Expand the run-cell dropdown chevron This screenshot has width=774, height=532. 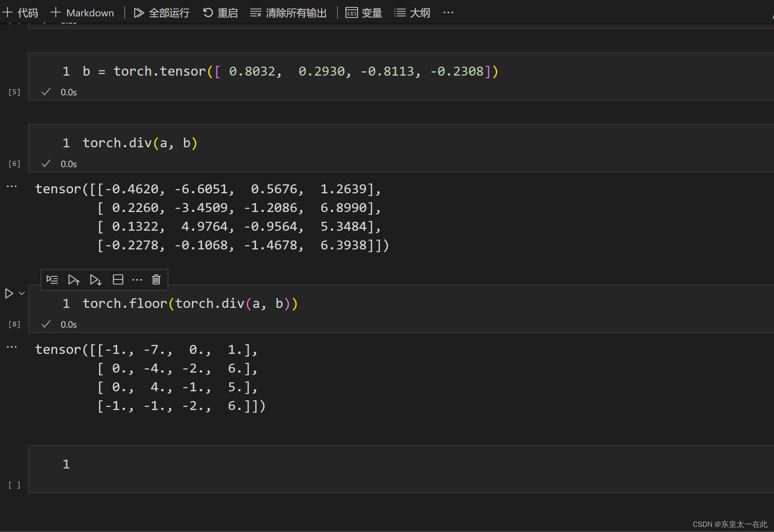tap(22, 293)
